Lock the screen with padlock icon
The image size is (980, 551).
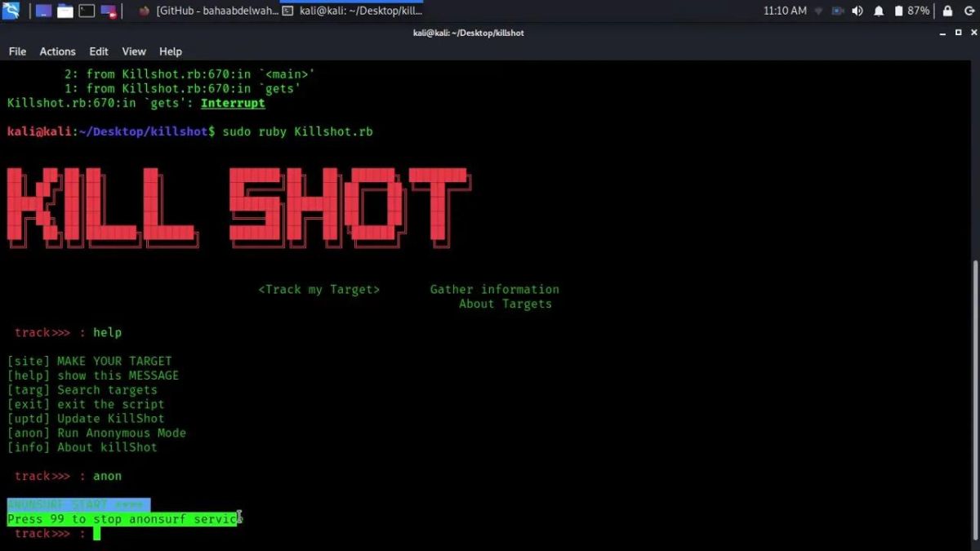click(947, 11)
